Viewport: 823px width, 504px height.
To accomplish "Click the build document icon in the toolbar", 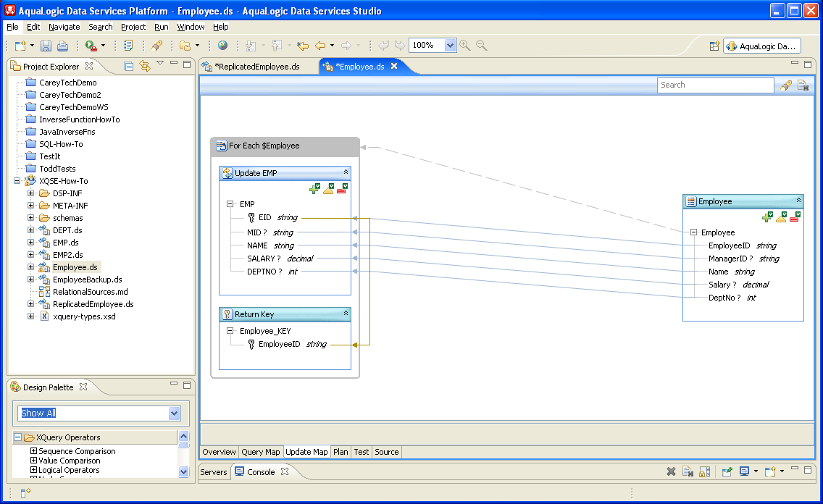I will 128,46.
